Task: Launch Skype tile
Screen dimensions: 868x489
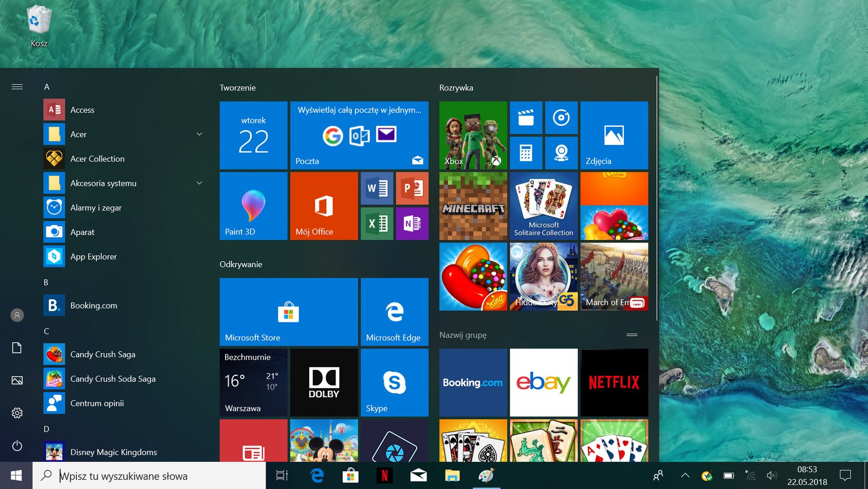Action: 395,382
